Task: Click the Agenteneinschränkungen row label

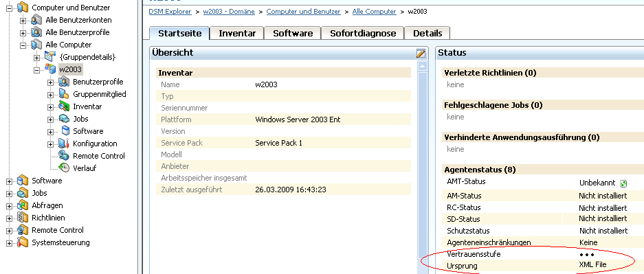Action: (x=489, y=242)
